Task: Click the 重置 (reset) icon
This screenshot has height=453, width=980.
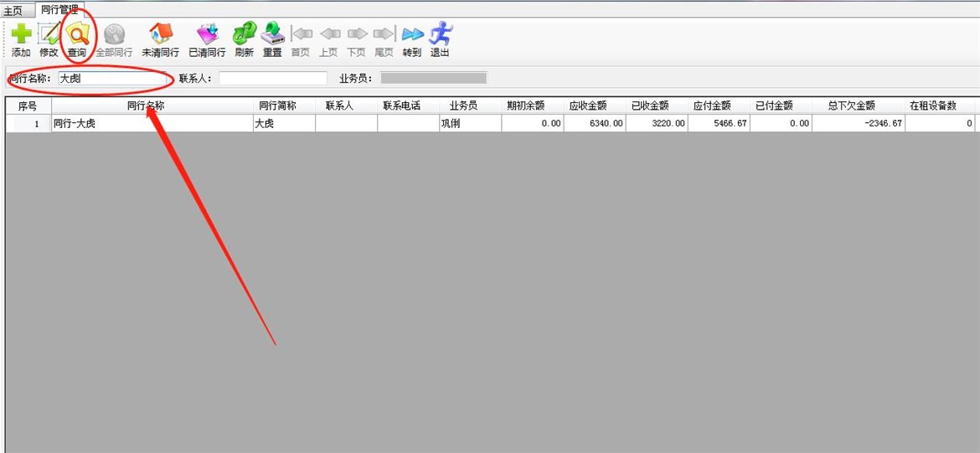Action: pyautogui.click(x=272, y=33)
